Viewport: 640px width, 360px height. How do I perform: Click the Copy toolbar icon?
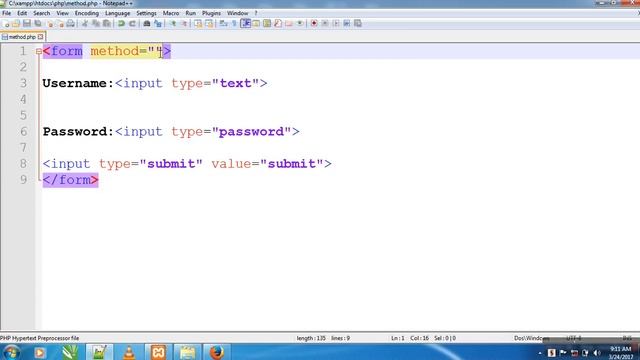pos(96,24)
